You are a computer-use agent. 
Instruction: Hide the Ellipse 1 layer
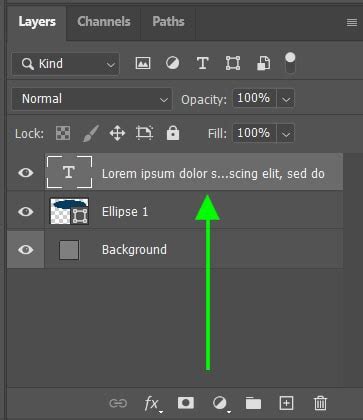click(26, 211)
